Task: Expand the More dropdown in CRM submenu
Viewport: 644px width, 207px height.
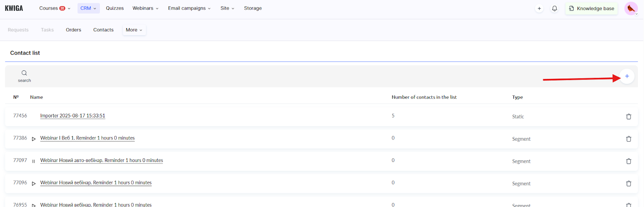Action: 134,30
